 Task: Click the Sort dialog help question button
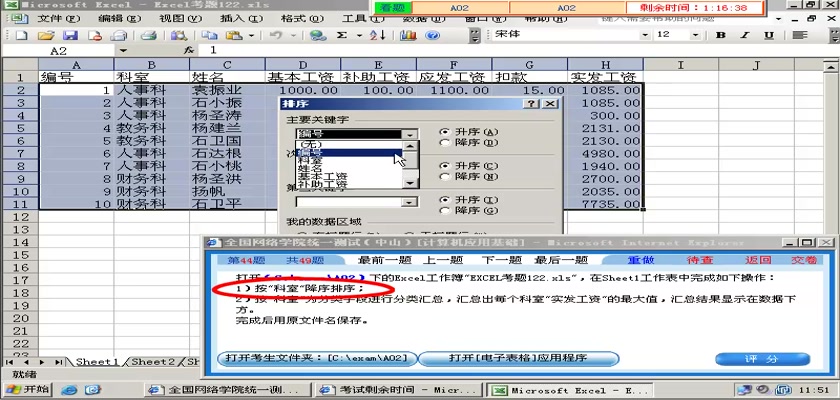coord(530,104)
